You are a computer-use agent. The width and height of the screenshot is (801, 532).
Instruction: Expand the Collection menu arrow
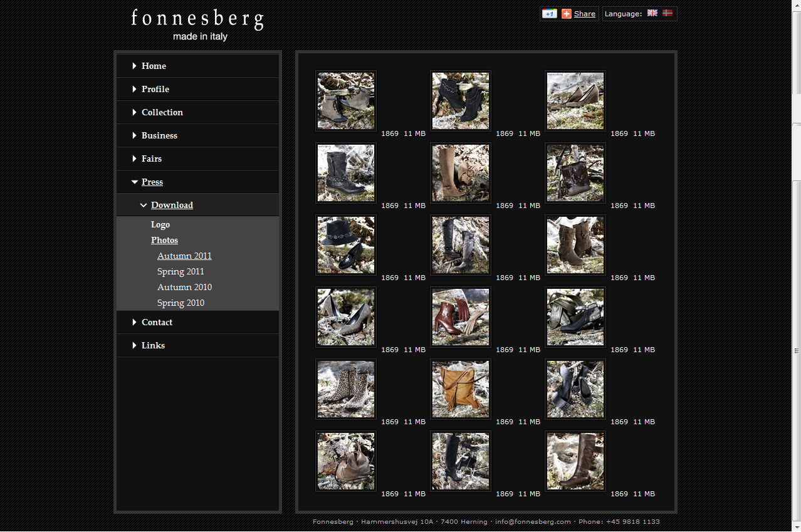[x=135, y=112]
